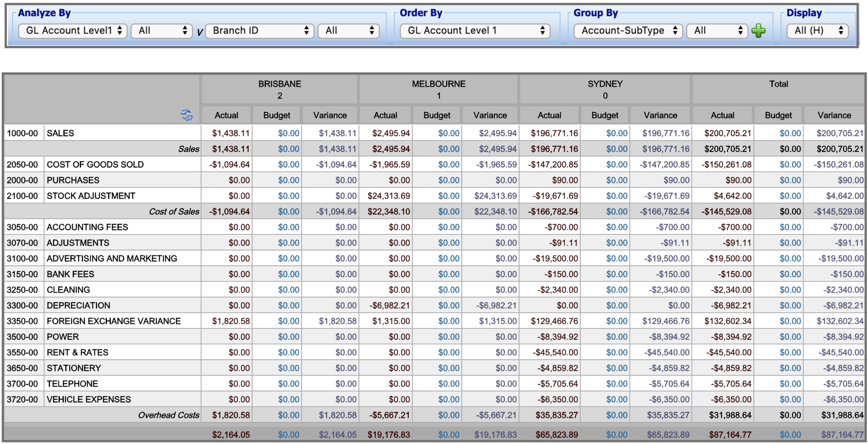Open the Branch ID dropdown
The height and width of the screenshot is (444, 868).
(259, 31)
